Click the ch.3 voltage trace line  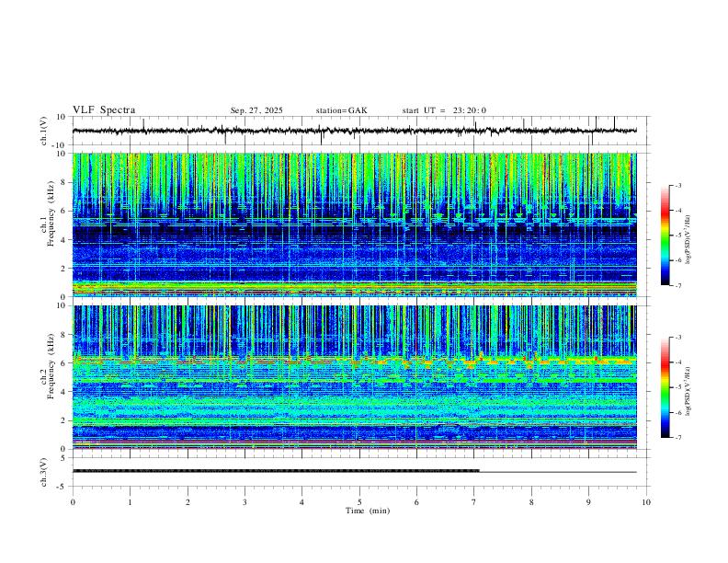354,471
